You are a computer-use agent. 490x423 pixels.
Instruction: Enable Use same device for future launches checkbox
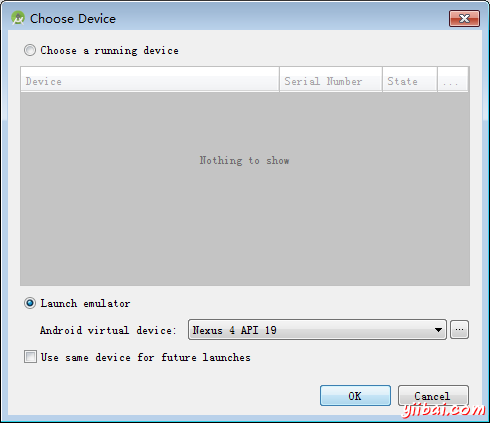pyautogui.click(x=30, y=357)
